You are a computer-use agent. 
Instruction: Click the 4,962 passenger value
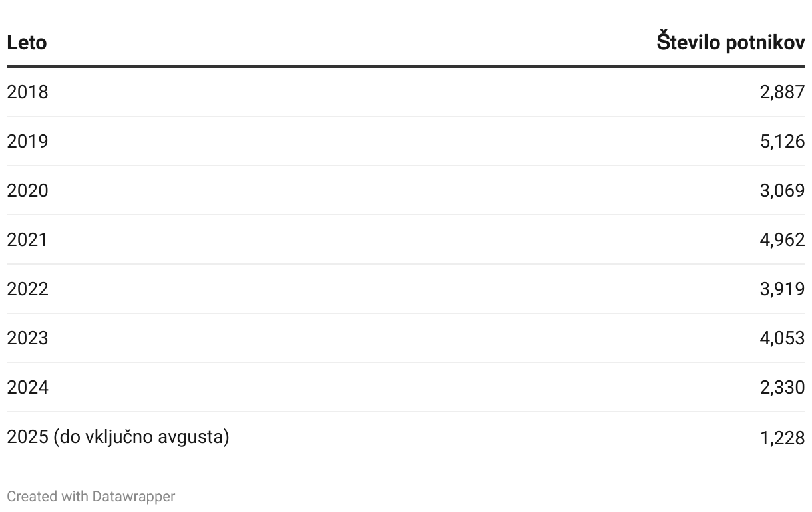[x=782, y=239]
